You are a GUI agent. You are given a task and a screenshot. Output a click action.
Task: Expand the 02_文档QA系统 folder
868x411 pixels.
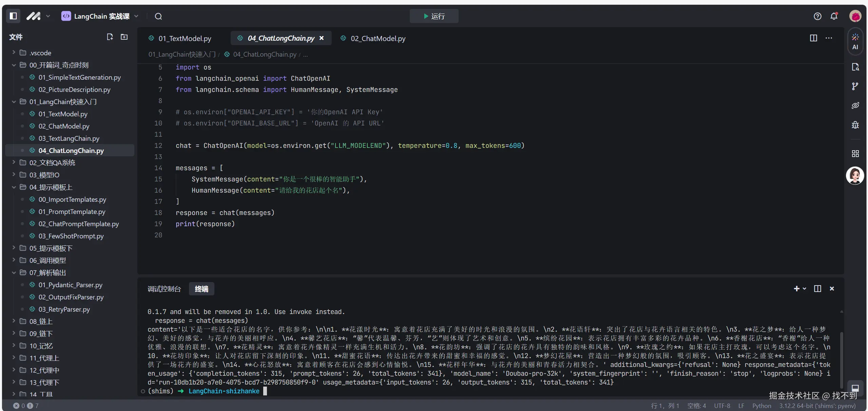pos(52,163)
